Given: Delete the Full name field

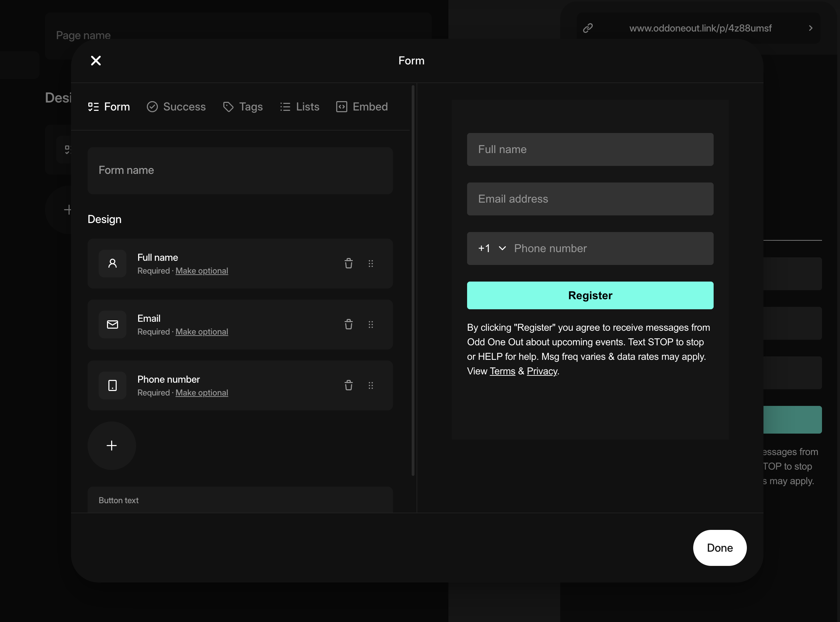Looking at the screenshot, I should [348, 263].
